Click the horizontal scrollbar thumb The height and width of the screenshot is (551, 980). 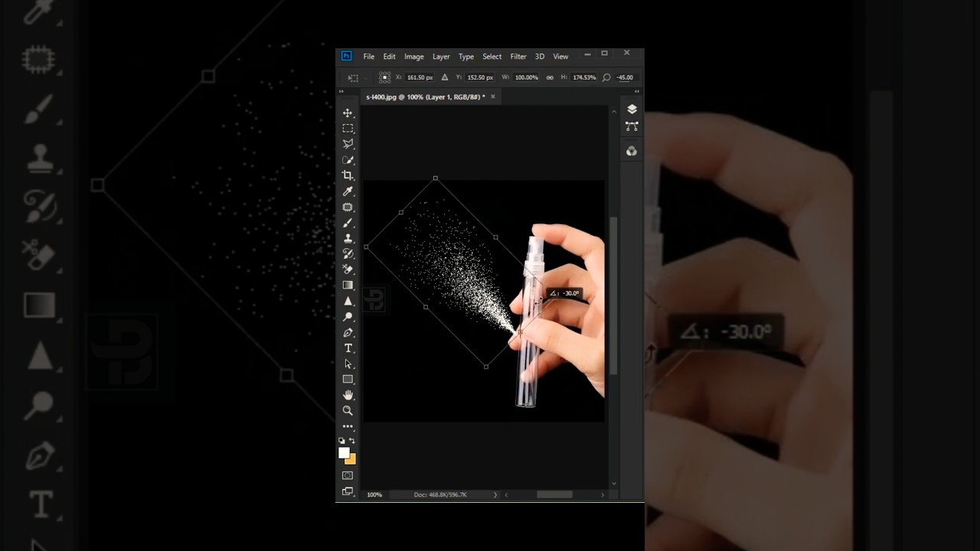554,495
